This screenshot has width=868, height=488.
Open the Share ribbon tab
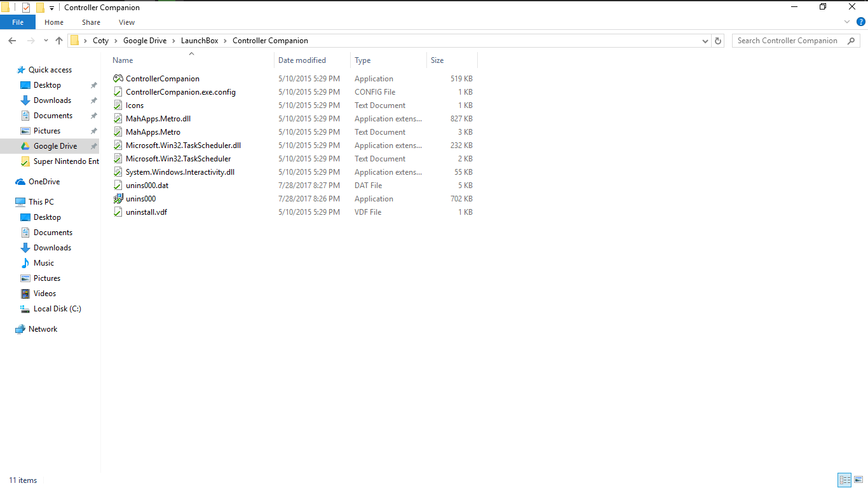(x=92, y=22)
